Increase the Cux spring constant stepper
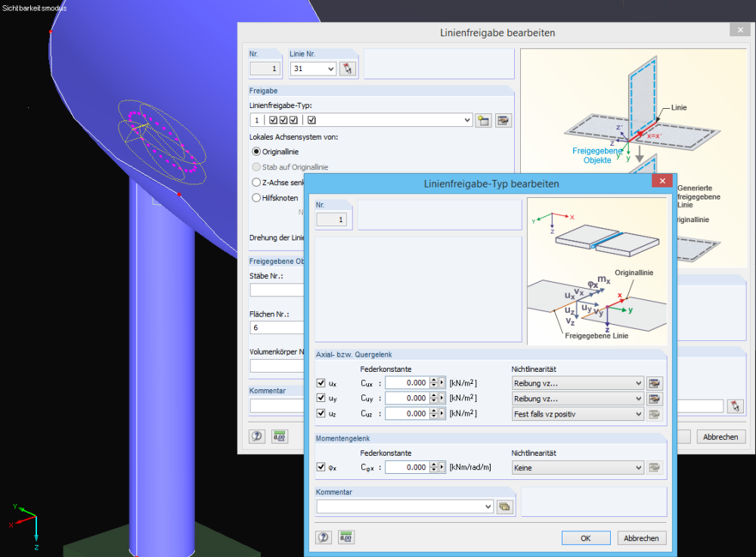Image resolution: width=756 pixels, height=557 pixels. pyautogui.click(x=433, y=381)
